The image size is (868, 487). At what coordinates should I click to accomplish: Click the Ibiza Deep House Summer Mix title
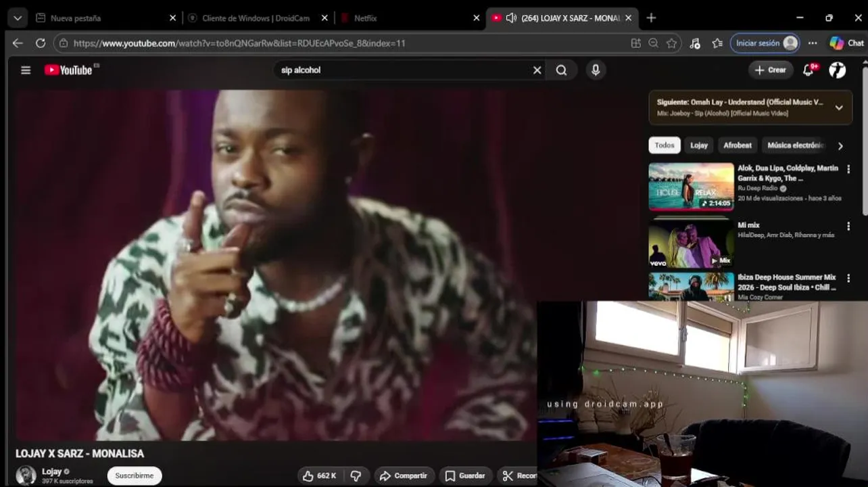[x=787, y=282]
